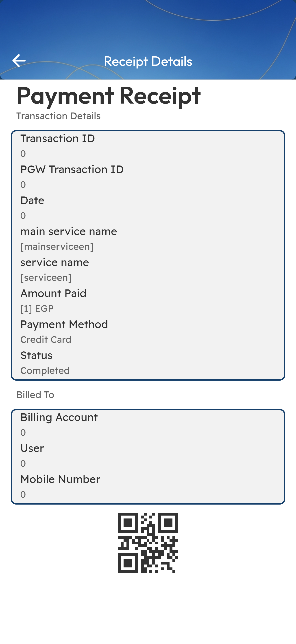Screen dimensions: 296x644
Task: Click the Payment Receipt heading
Action: click(x=109, y=96)
